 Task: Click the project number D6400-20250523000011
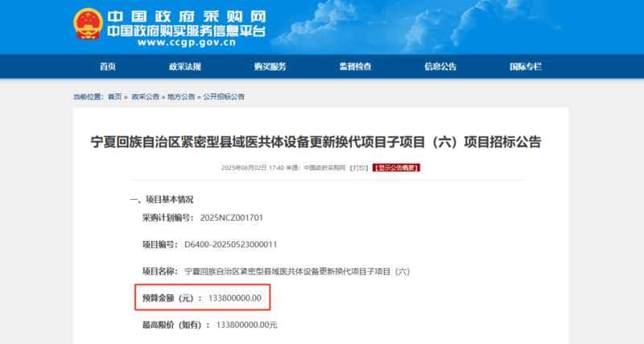pyautogui.click(x=231, y=244)
